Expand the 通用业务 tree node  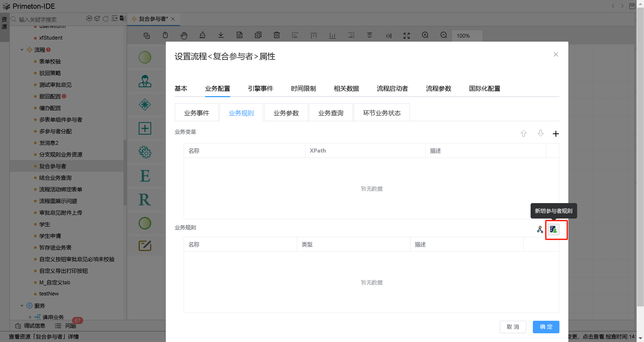30,317
